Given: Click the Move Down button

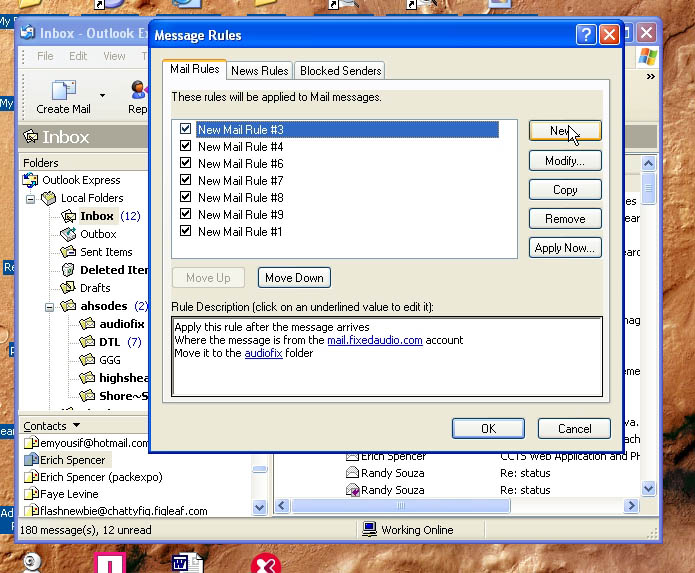Looking at the screenshot, I should pyautogui.click(x=294, y=278).
